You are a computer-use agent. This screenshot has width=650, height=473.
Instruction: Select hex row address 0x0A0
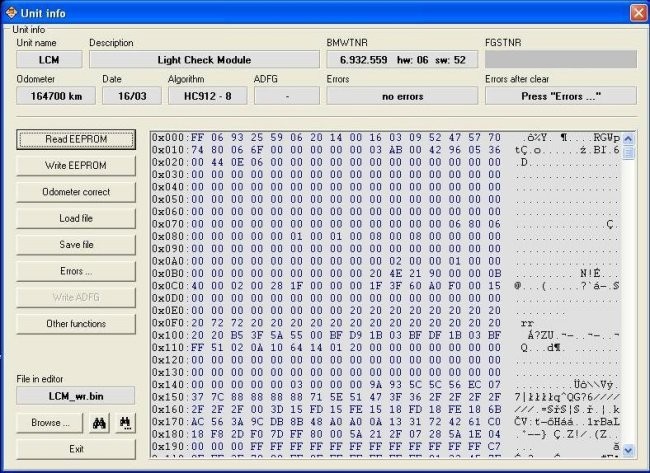point(170,261)
